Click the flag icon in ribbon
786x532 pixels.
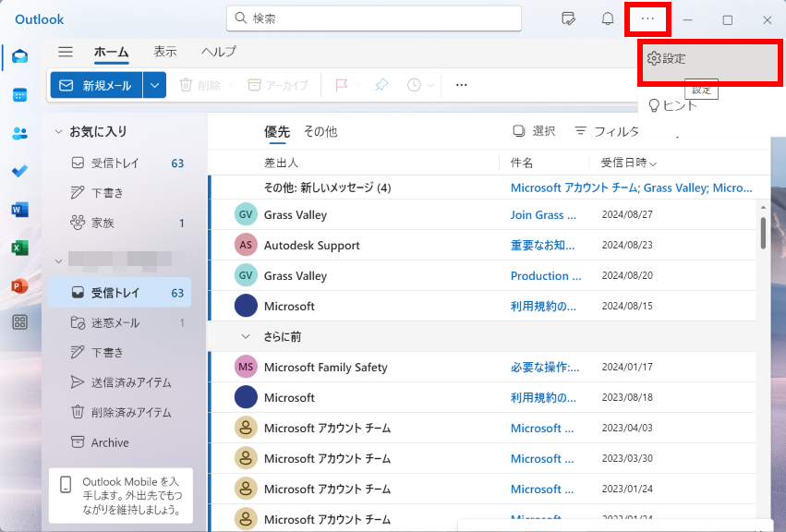pos(342,85)
